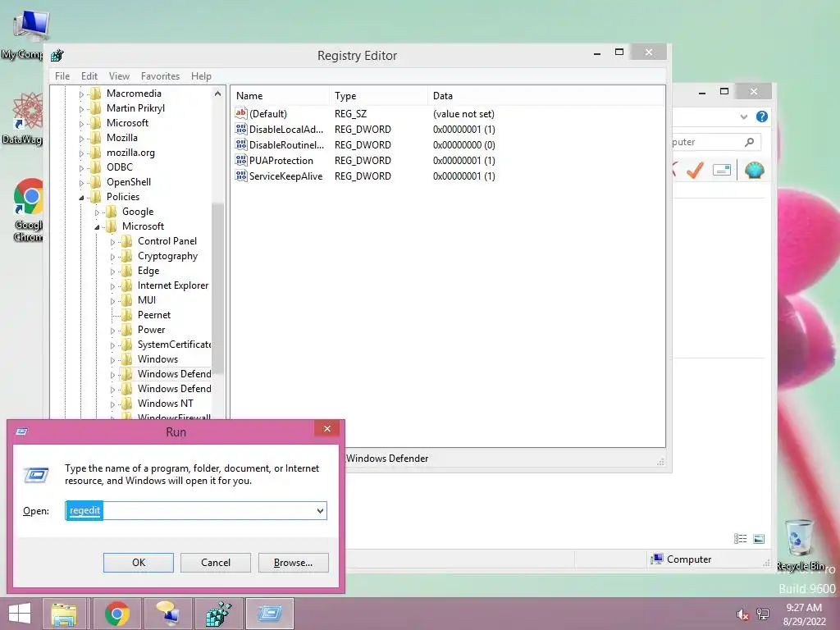Click the muted volume tray icon

742,614
